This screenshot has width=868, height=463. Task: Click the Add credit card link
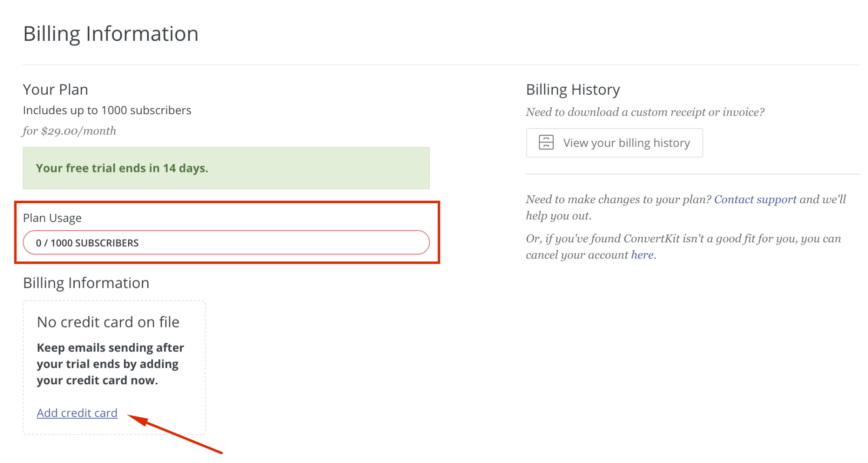tap(77, 413)
